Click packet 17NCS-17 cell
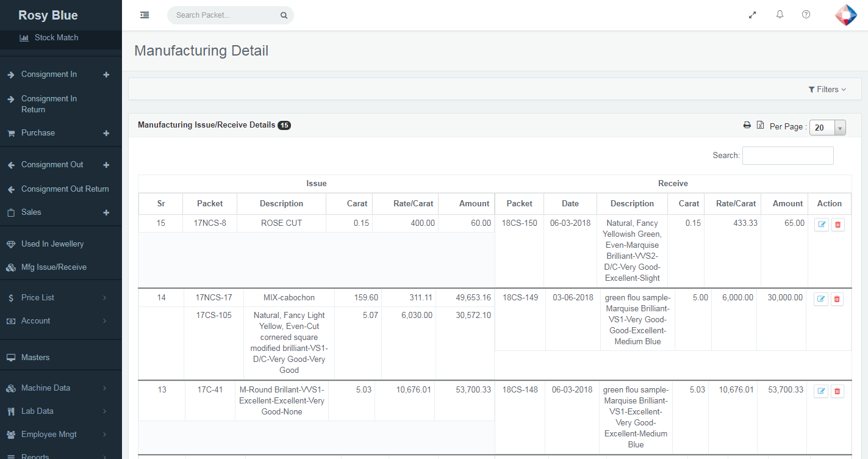Viewport: 868px width, 459px height. tap(214, 298)
